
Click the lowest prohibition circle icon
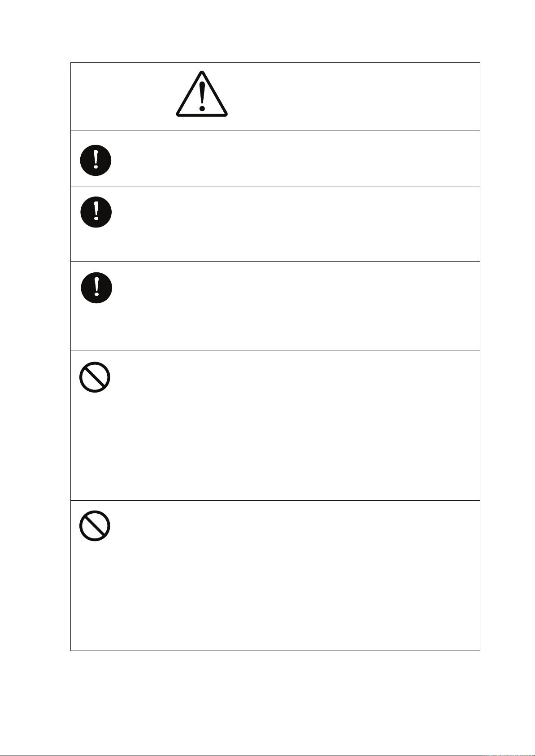(95, 526)
